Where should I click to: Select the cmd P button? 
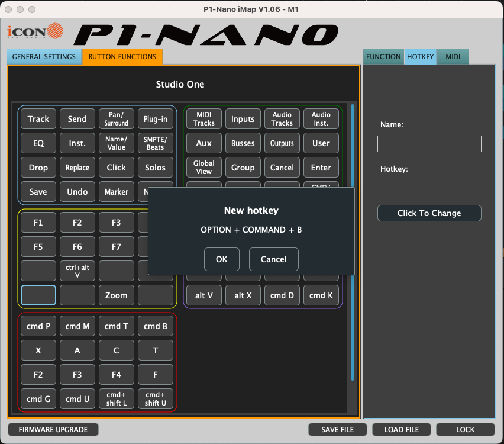point(38,326)
